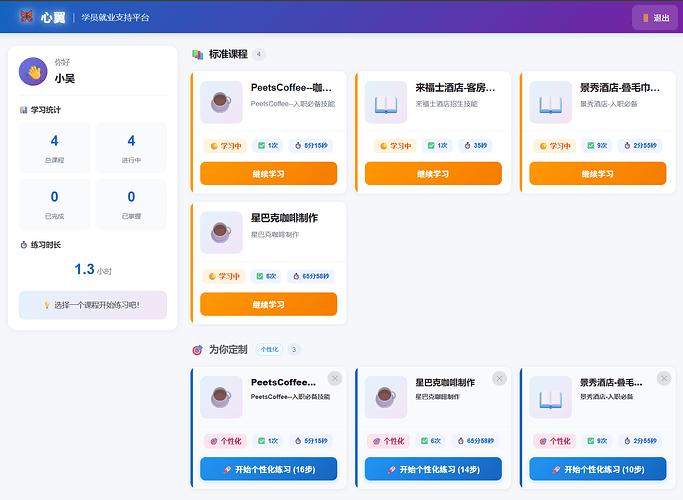Dismiss the personalized 景秀酒店 card
Screen dimensions: 683x500
pos(664,378)
